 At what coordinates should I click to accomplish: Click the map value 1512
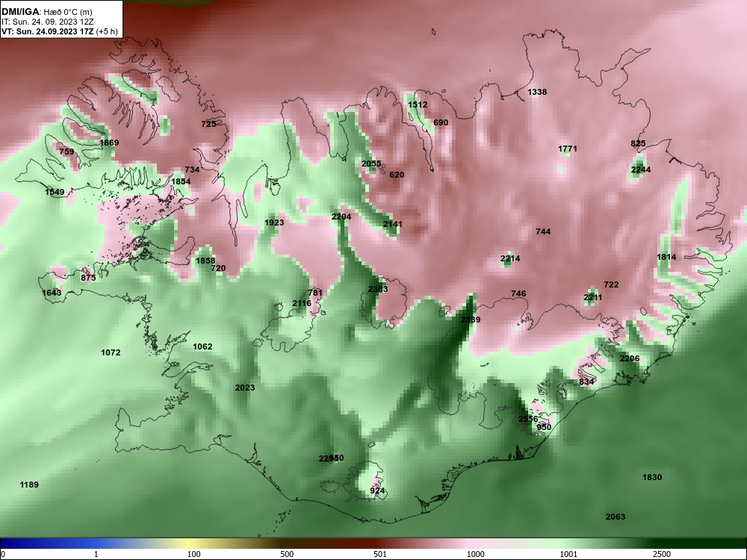418,105
